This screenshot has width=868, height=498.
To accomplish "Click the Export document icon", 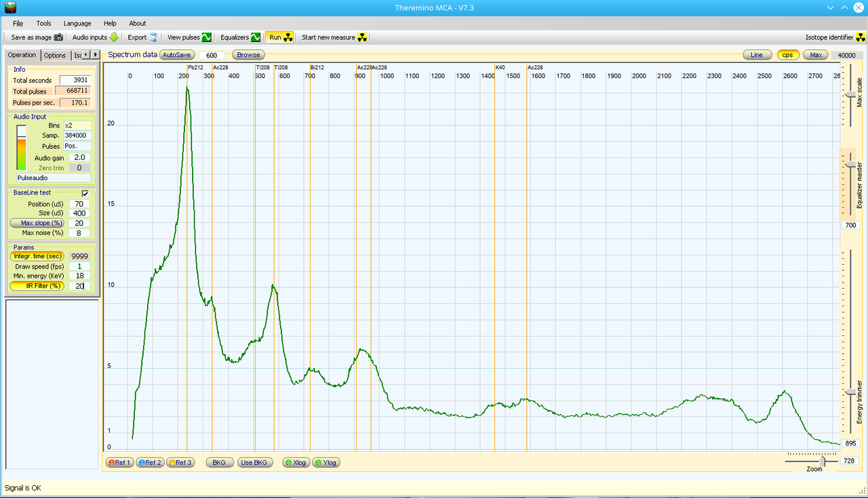I will [153, 37].
